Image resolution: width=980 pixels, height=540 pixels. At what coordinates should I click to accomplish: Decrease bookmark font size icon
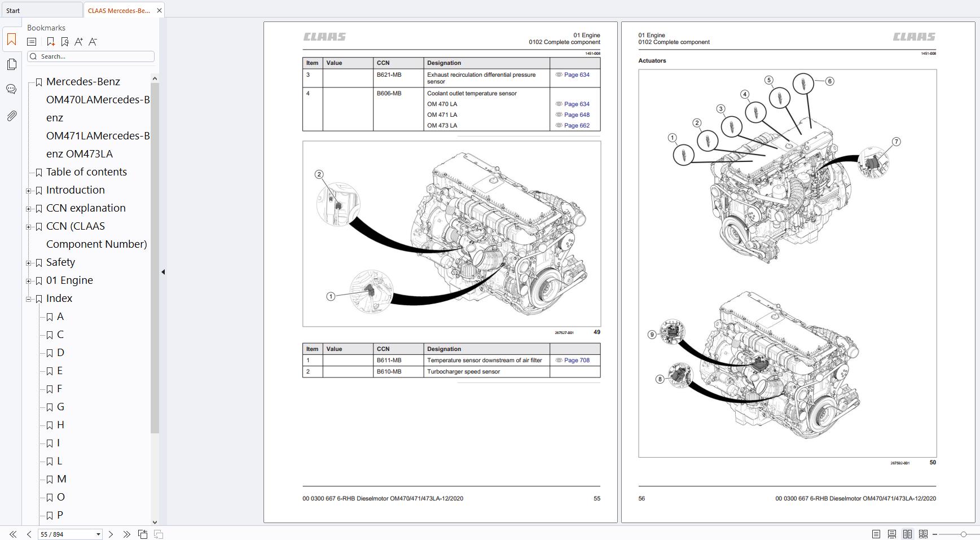click(93, 42)
